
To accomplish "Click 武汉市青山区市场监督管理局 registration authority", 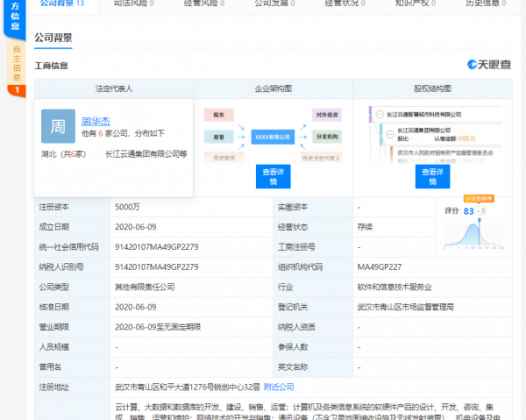I will click(x=406, y=307).
